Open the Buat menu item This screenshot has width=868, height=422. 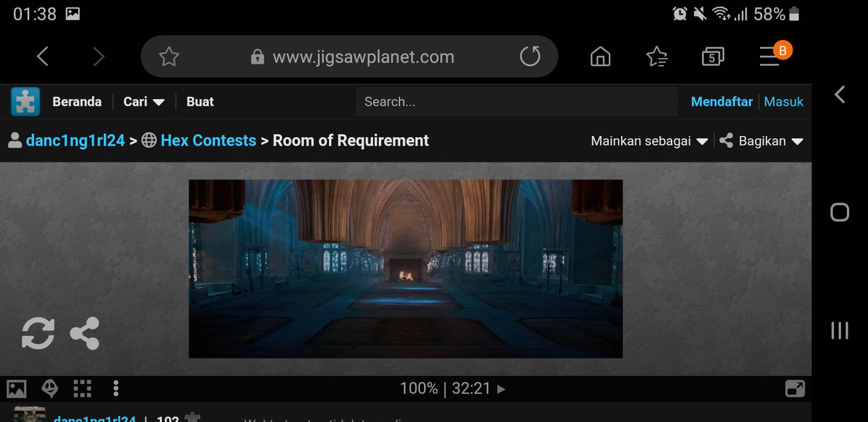click(x=200, y=102)
